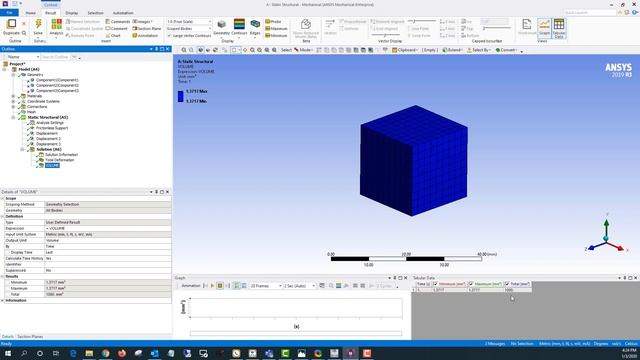This screenshot has width=640, height=360.
Task: Click the Search Outline input field
Action: (55, 57)
